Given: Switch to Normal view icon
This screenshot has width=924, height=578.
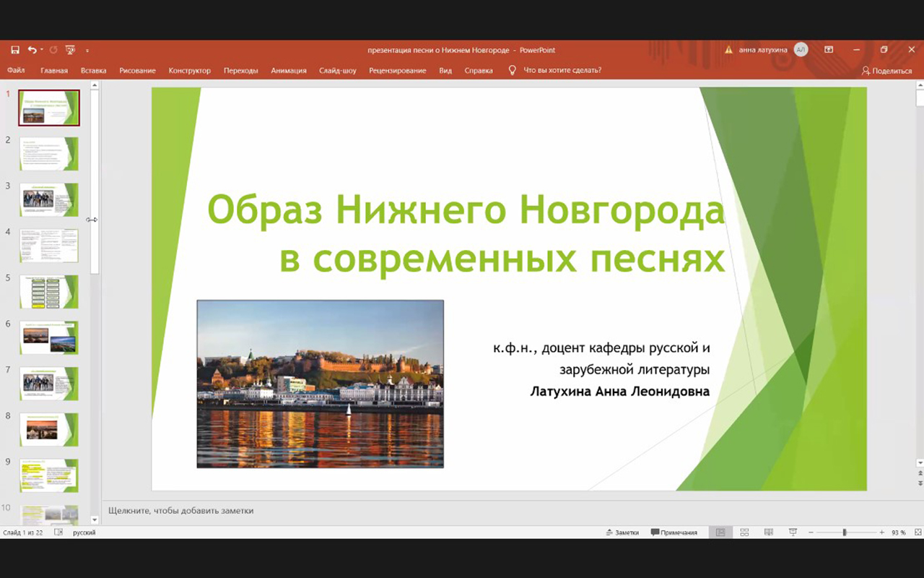Looking at the screenshot, I should (x=720, y=532).
